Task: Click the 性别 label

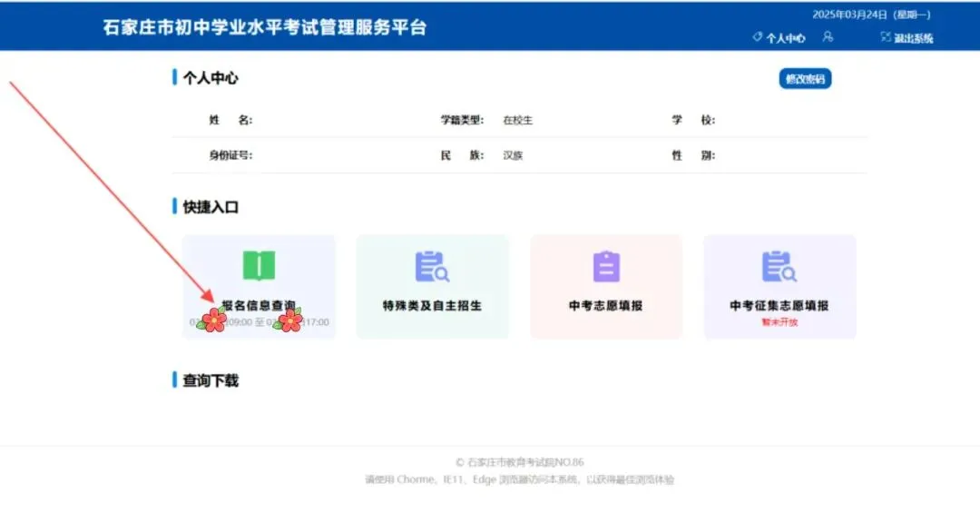Action: [693, 155]
